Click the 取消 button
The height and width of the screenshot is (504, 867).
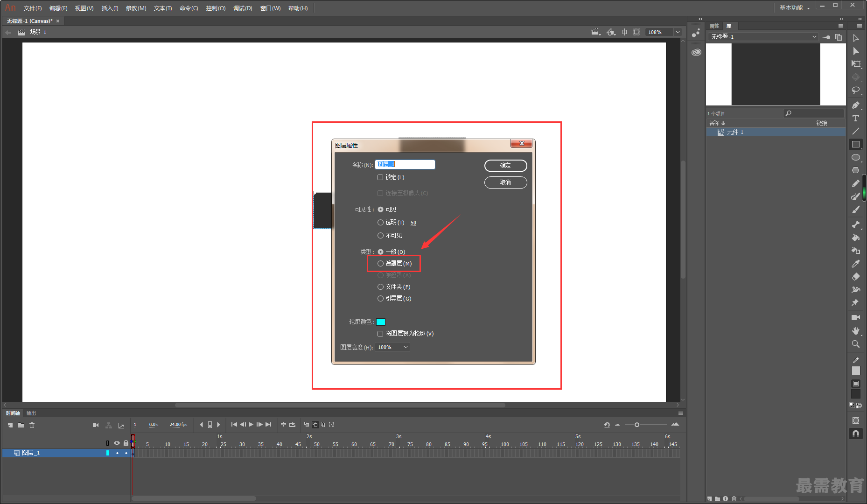(506, 182)
